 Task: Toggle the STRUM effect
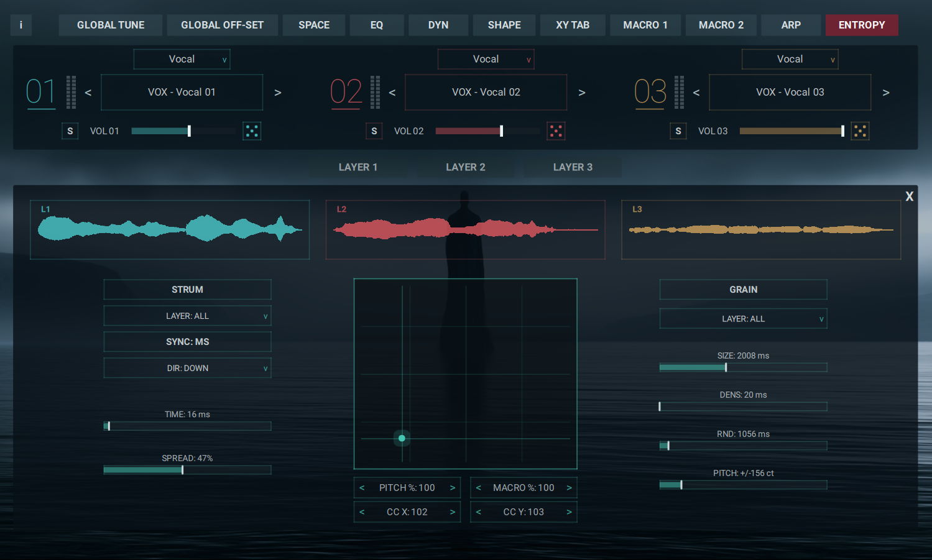pyautogui.click(x=187, y=290)
